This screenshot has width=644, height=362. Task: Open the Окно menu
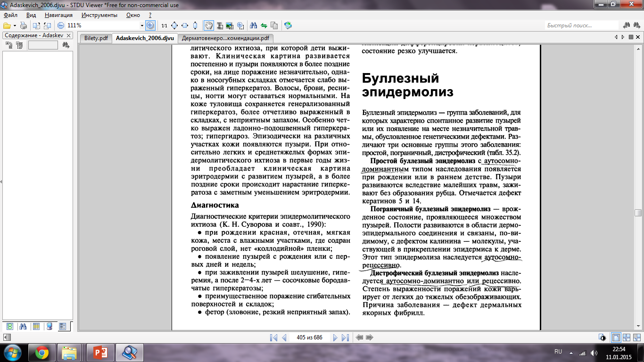point(133,15)
